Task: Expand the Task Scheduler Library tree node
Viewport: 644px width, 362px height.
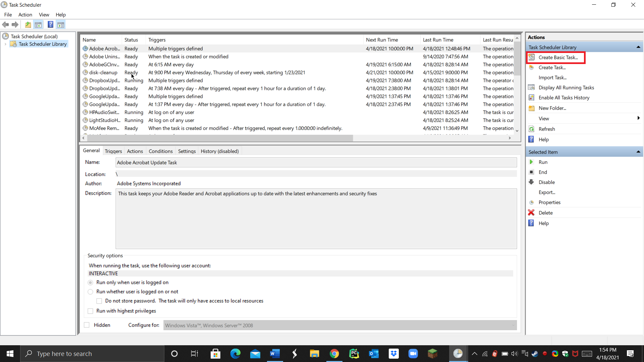Action: click(5, 44)
